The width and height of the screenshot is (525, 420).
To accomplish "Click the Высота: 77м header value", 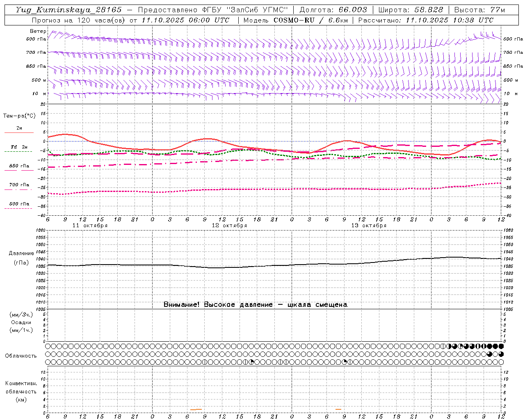I will click(480, 10).
